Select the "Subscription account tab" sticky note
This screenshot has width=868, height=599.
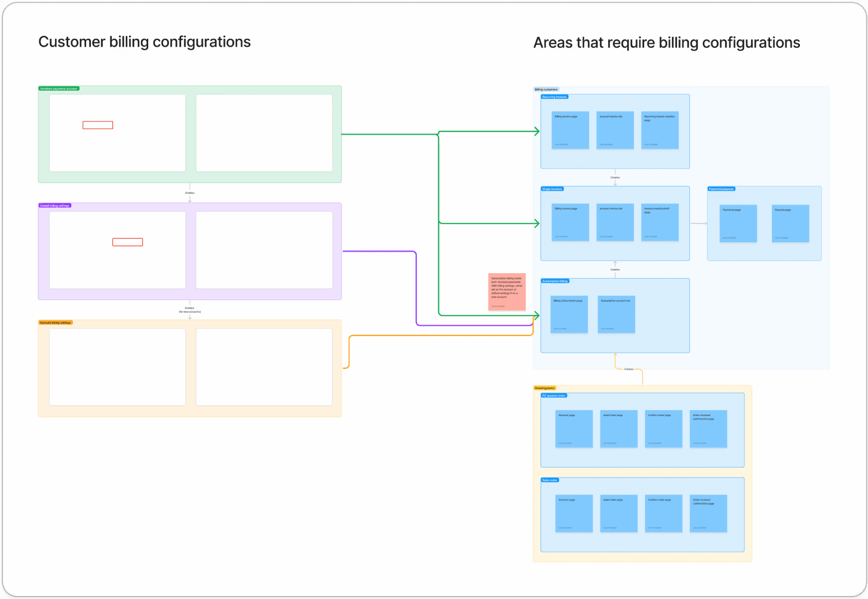coord(617,314)
